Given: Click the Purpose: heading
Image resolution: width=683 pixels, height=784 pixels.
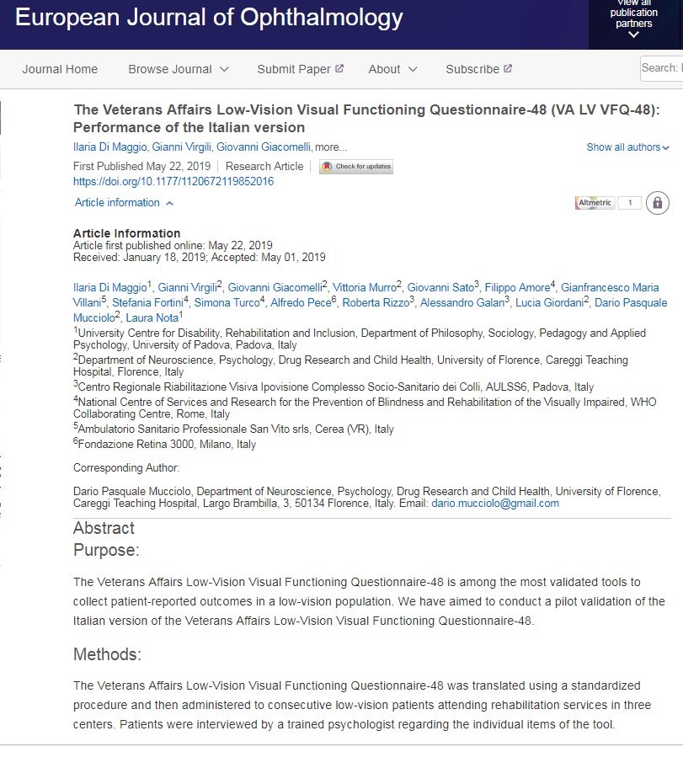Looking at the screenshot, I should click(x=106, y=550).
